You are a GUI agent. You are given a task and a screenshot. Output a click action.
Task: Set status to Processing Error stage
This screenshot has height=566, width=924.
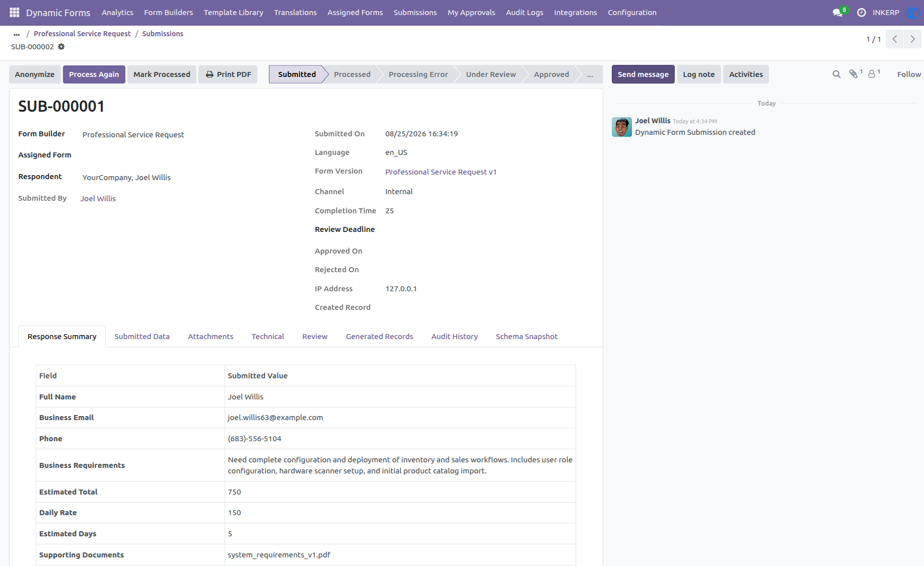point(418,74)
